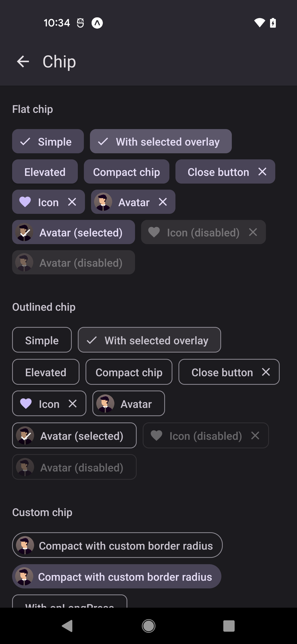Tap outlined Compact with custom border radius chip
The height and width of the screenshot is (644, 297).
click(x=117, y=545)
